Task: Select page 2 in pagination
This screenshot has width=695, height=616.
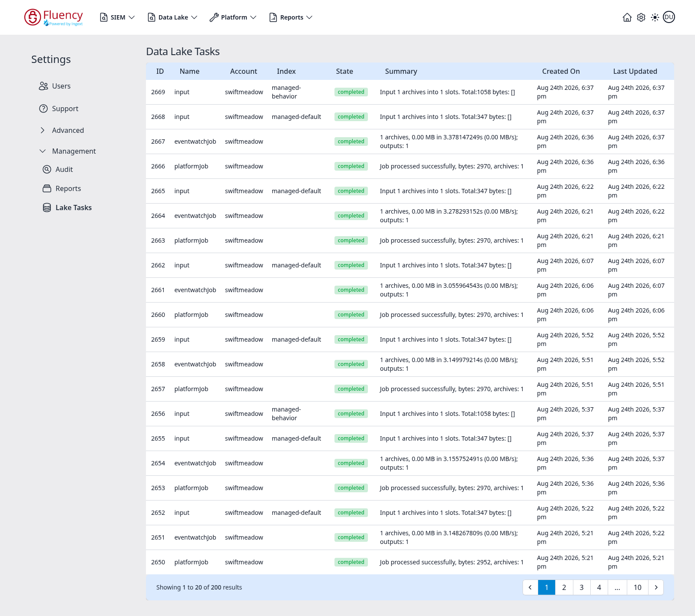Action: pyautogui.click(x=564, y=587)
